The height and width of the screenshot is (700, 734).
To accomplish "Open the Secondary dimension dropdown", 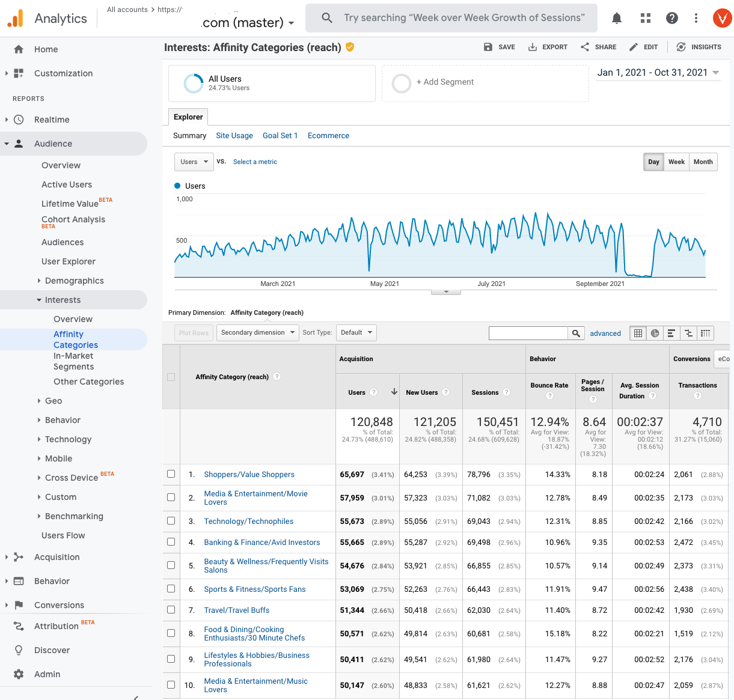I will (257, 332).
